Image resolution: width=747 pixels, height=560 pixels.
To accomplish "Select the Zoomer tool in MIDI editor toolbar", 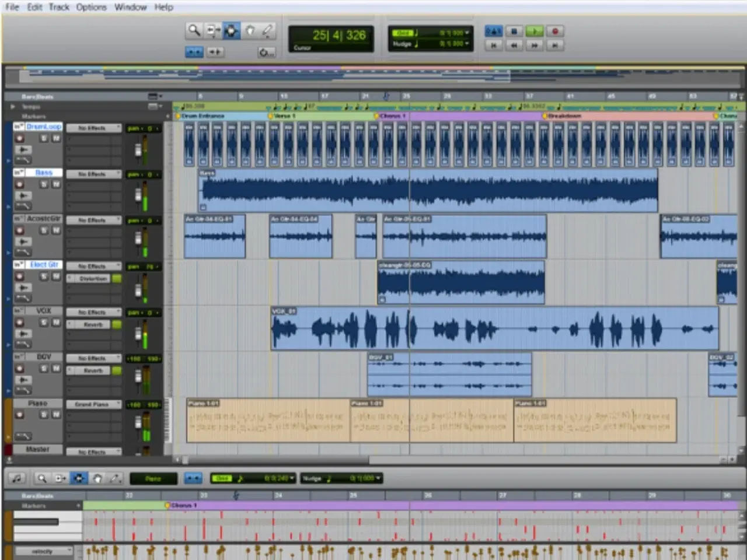I will [x=42, y=478].
